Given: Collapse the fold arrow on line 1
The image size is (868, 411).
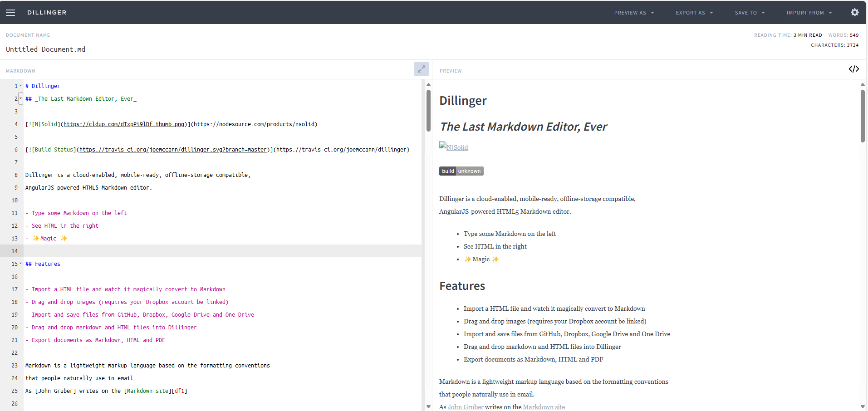Looking at the screenshot, I should [20, 86].
